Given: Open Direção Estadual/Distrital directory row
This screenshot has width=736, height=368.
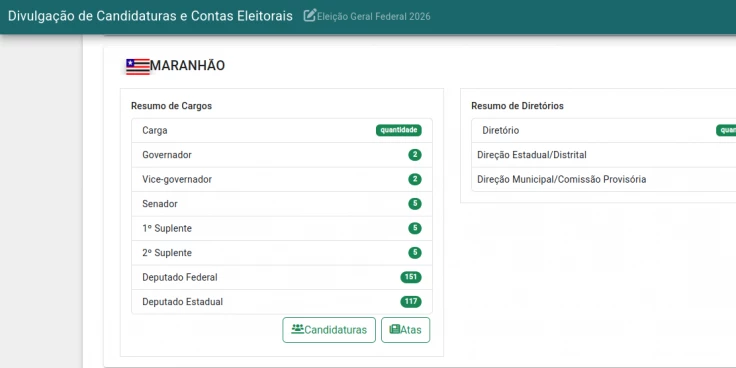Looking at the screenshot, I should (604, 155).
